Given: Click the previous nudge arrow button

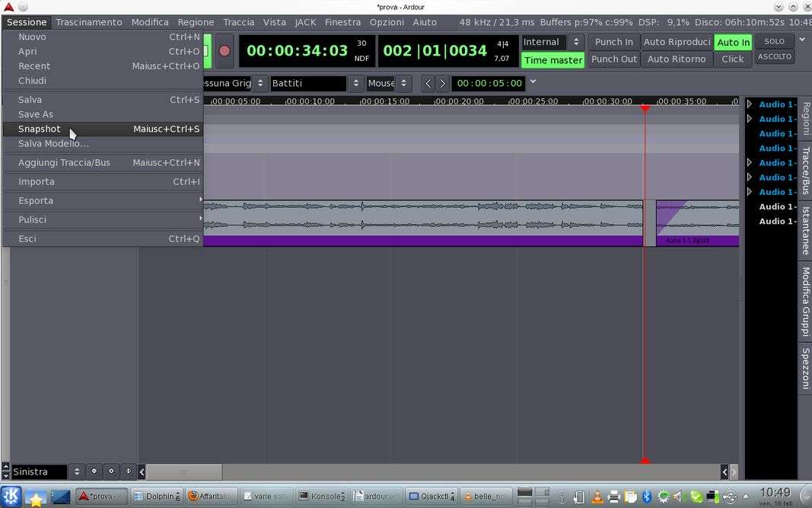Looking at the screenshot, I should [428, 83].
